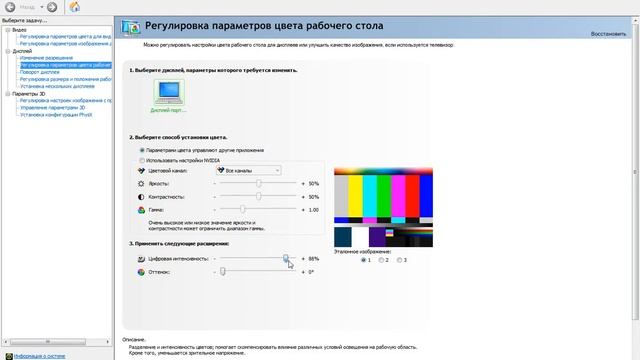Open 'Регулировка параметров изображения' for video

65,43
